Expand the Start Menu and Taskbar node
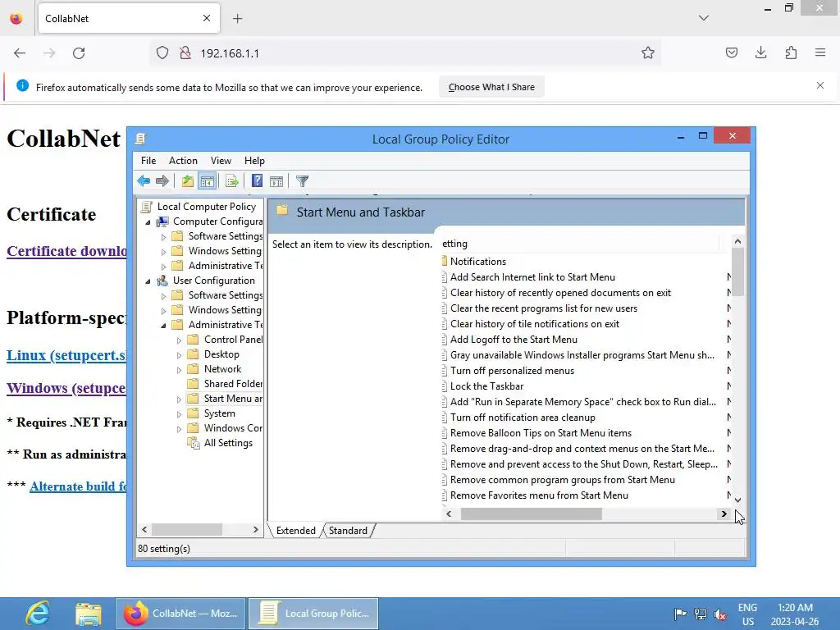840x630 pixels. (x=179, y=399)
